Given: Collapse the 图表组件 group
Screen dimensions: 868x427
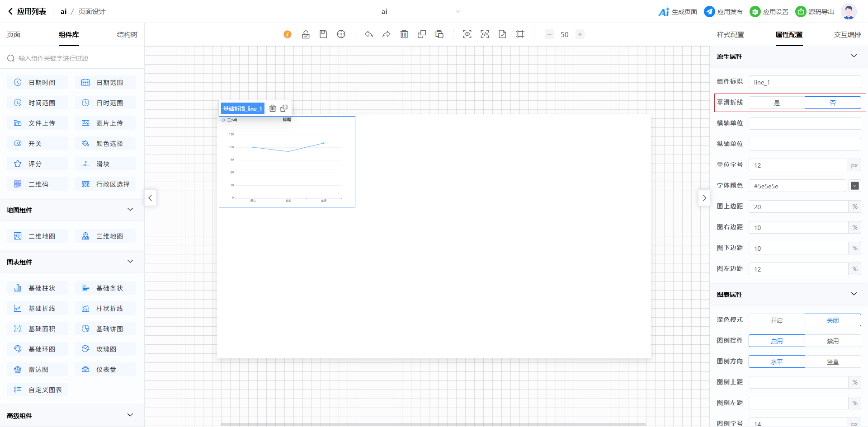Looking at the screenshot, I should coord(130,262).
